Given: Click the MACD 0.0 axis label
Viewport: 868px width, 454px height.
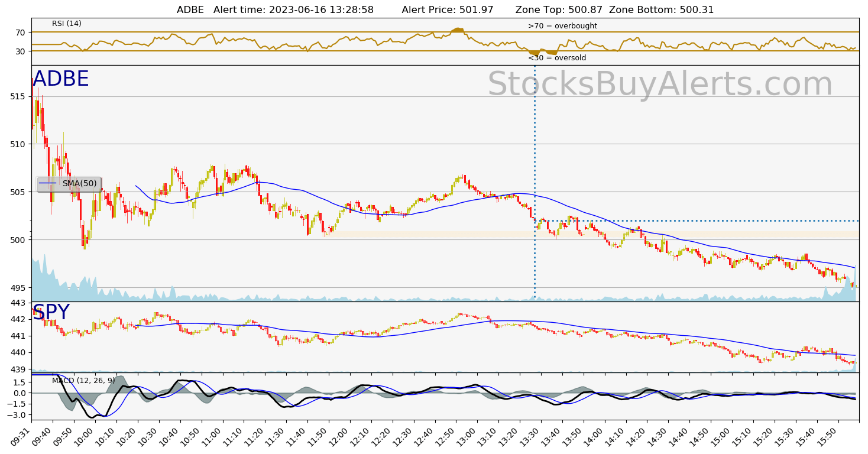Looking at the screenshot, I should click(21, 394).
